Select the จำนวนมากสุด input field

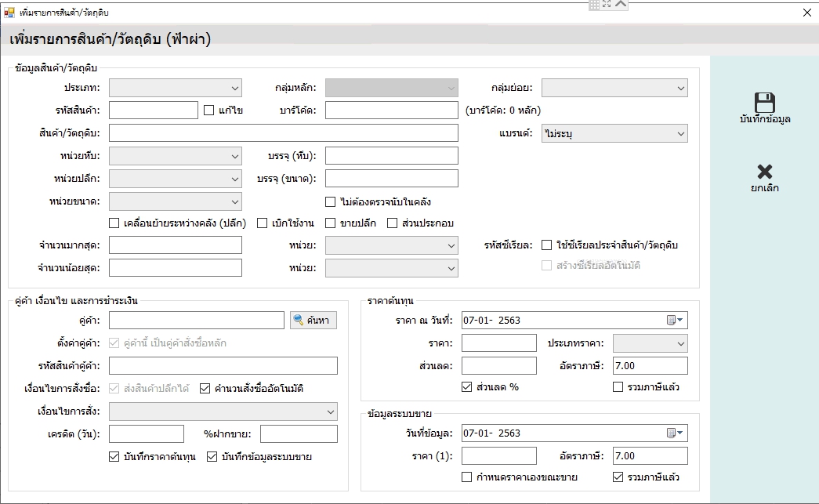176,245
